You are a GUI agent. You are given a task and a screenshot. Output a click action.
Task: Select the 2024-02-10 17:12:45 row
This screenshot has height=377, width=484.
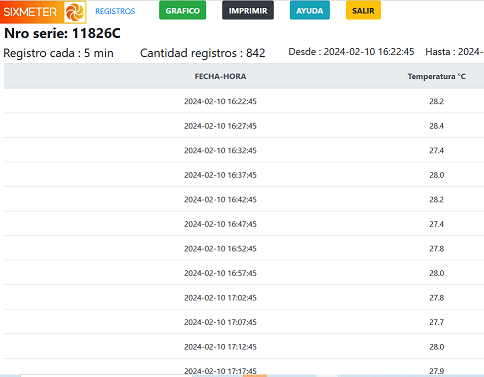pyautogui.click(x=244, y=347)
